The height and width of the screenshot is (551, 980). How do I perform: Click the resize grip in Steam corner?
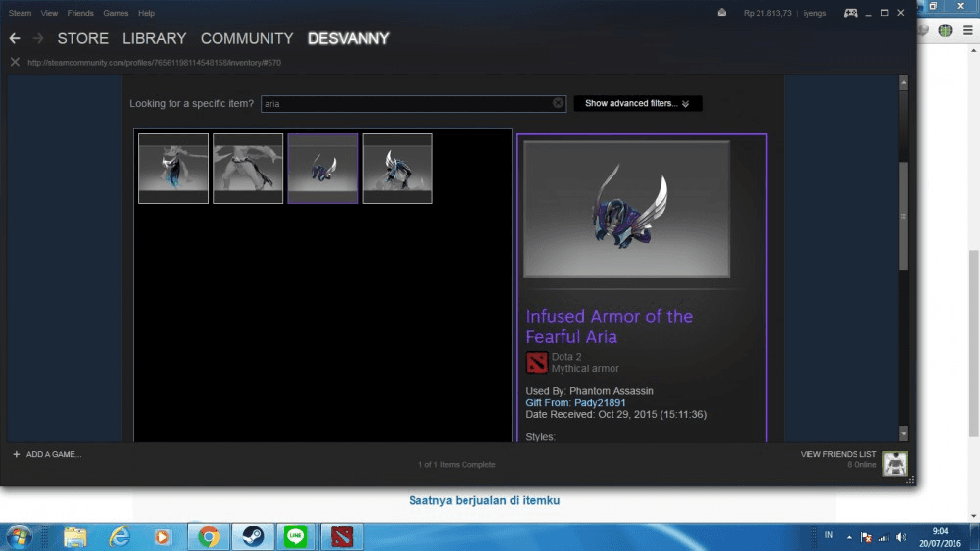click(910, 480)
